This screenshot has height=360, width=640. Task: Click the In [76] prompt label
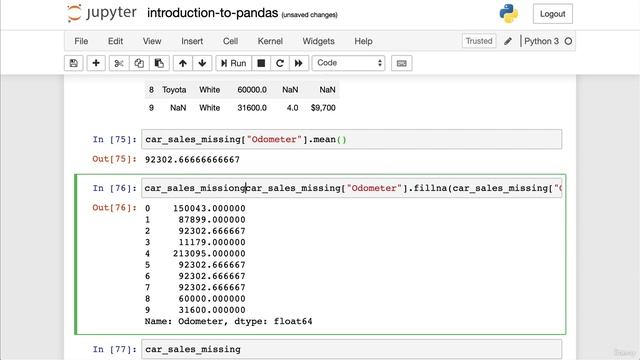[x=115, y=188]
